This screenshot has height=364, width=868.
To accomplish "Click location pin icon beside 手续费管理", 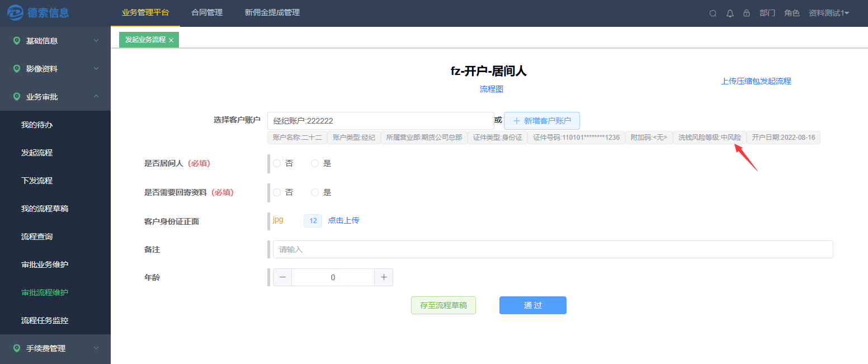I will (x=17, y=348).
